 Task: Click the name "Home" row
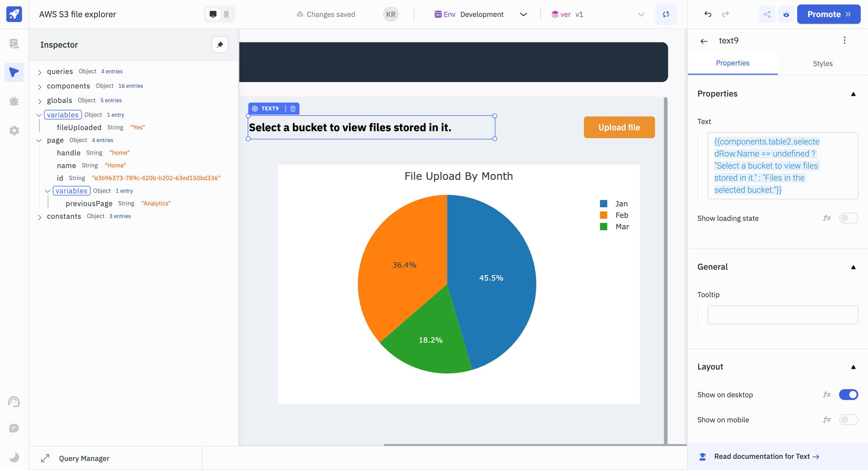coord(91,165)
